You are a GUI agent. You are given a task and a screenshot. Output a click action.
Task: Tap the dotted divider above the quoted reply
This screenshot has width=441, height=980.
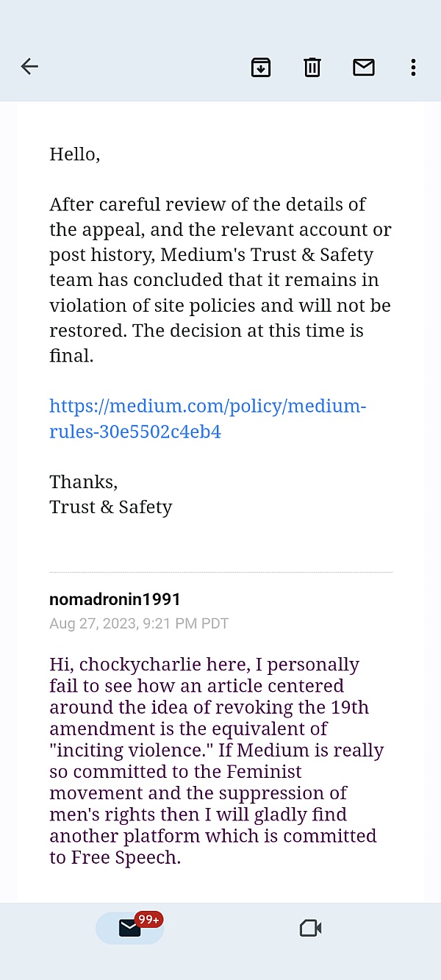point(220,571)
